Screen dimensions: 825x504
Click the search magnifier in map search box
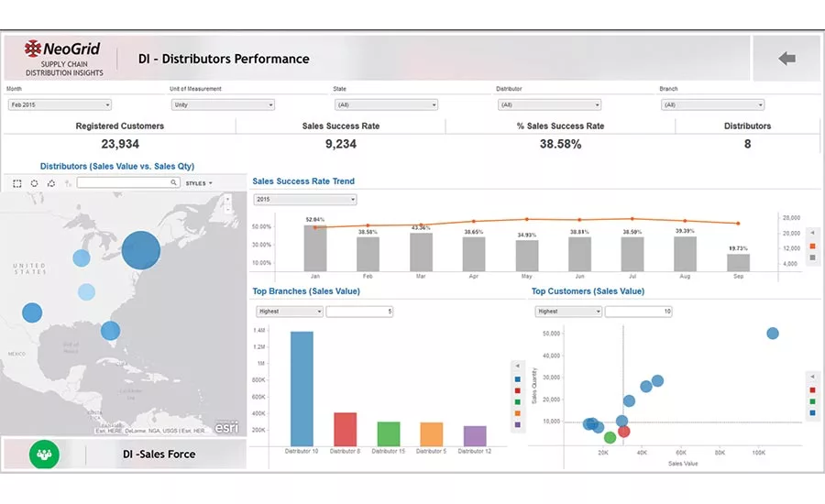[174, 183]
